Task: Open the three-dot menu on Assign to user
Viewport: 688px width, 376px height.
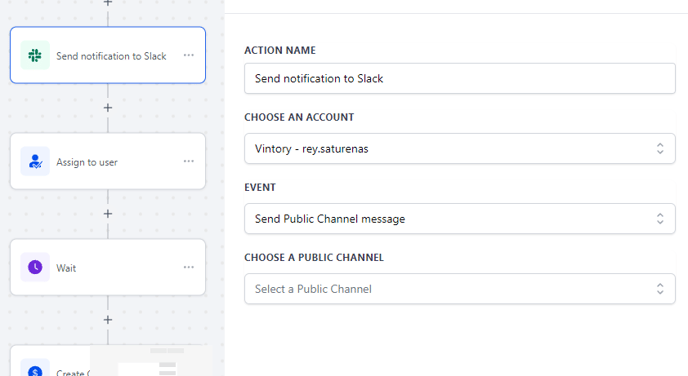Action: tap(189, 161)
